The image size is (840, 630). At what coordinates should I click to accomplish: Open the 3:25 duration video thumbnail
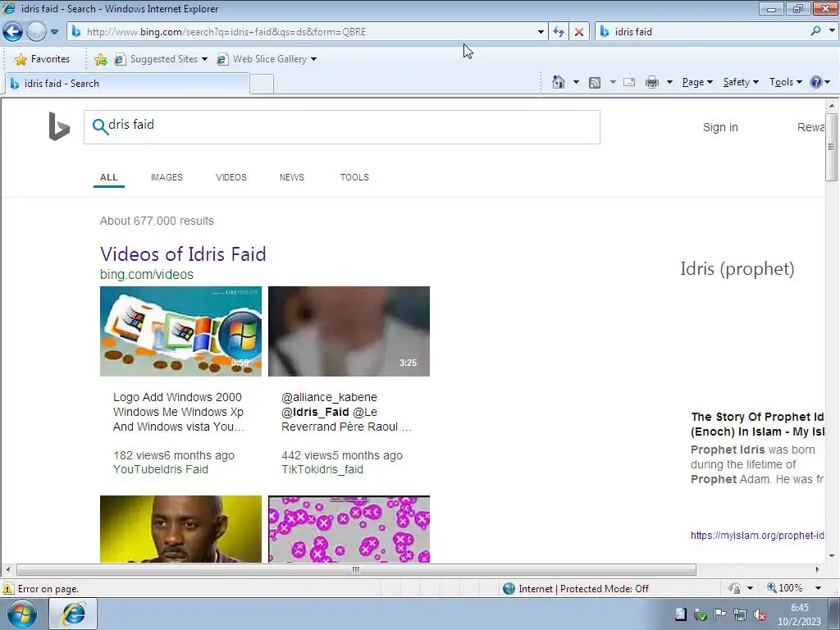point(349,331)
